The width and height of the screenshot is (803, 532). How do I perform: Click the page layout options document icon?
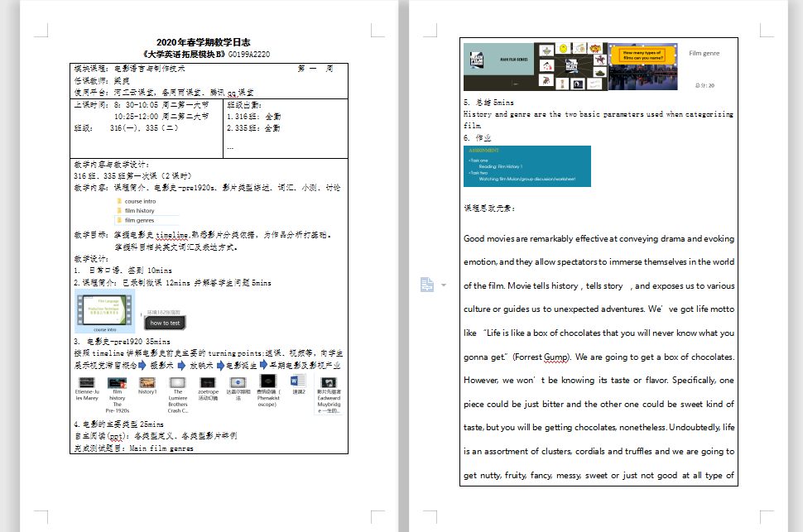coord(427,285)
